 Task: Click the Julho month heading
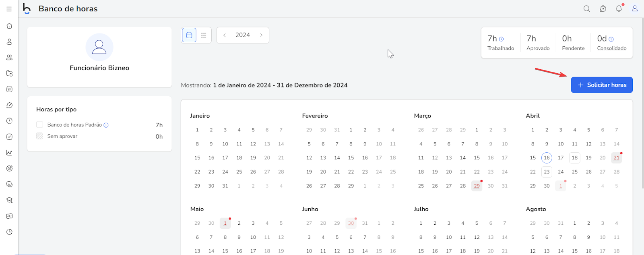(421, 209)
